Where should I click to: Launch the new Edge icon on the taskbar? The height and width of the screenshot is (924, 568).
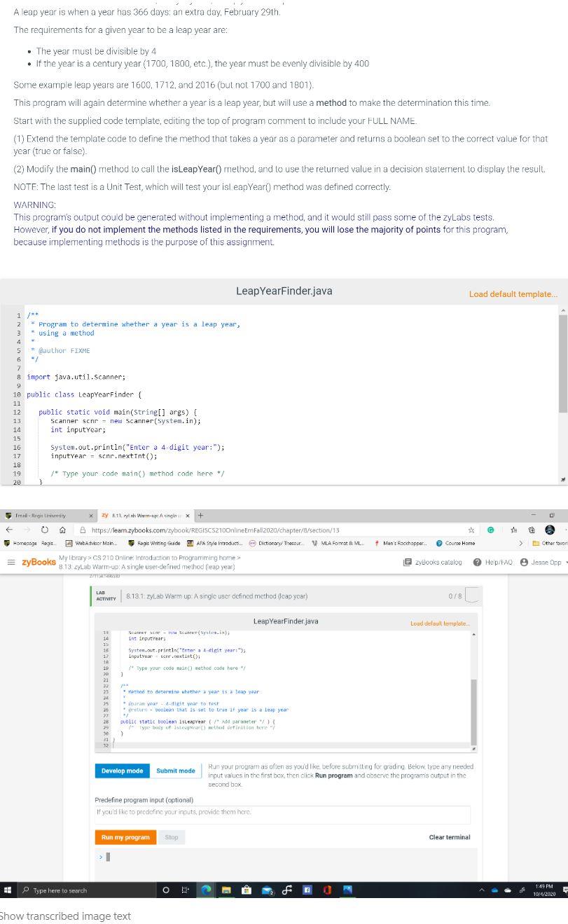tap(206, 890)
